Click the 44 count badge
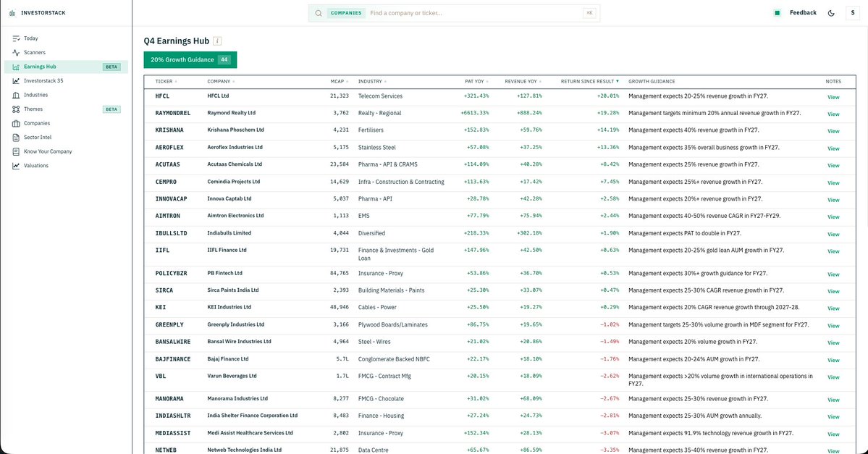Screen dimensions: 868x454 224,60
